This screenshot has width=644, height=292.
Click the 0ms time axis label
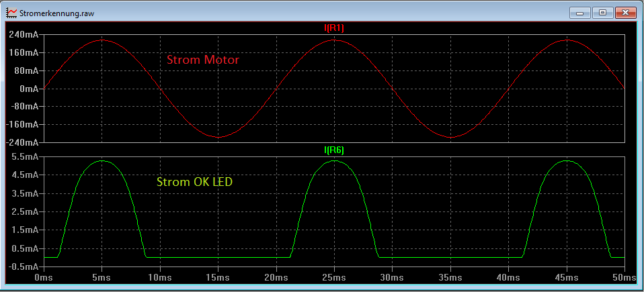(x=43, y=277)
